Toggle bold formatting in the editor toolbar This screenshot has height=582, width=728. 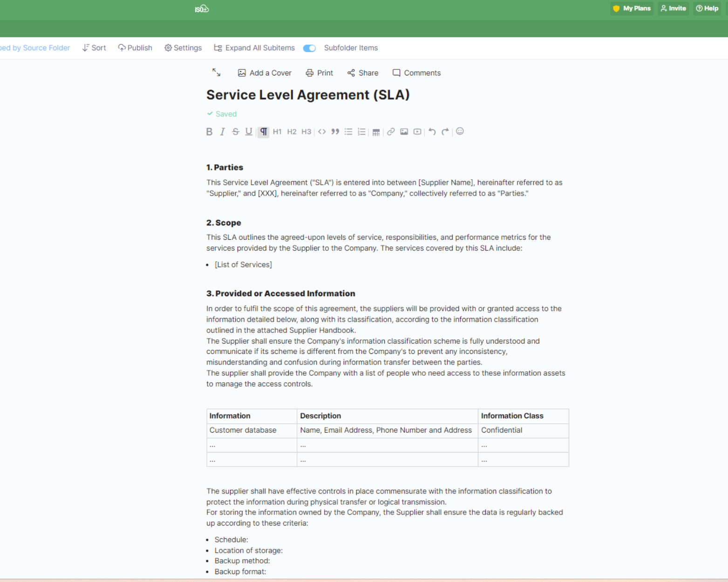tap(209, 132)
